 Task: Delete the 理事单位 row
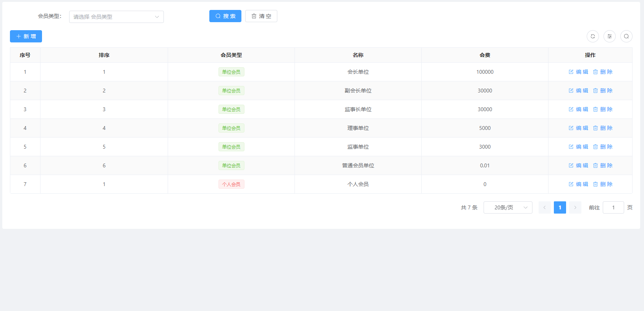click(603, 128)
